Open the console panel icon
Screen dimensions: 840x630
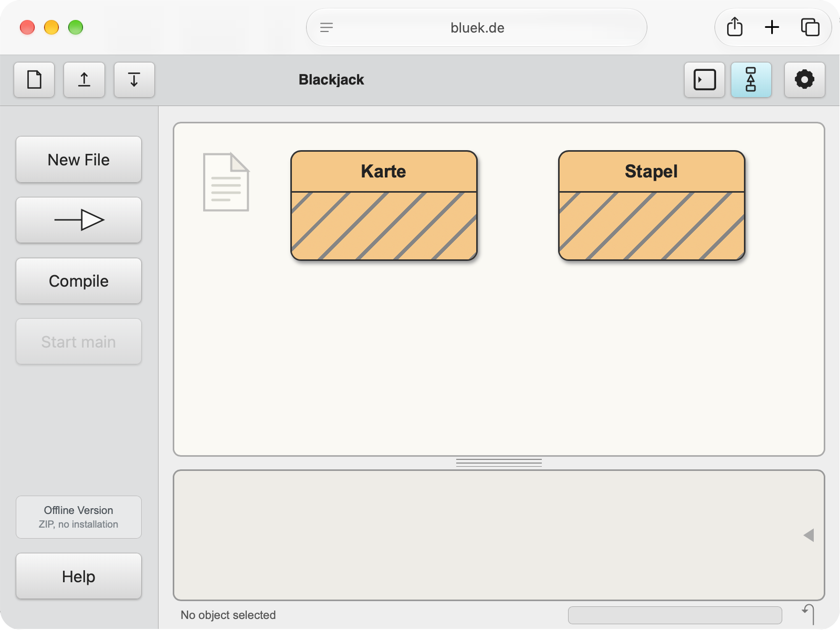point(705,80)
